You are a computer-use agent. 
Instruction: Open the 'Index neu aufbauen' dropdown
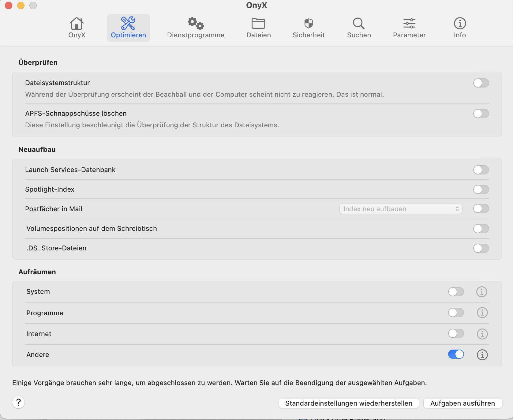pos(401,209)
